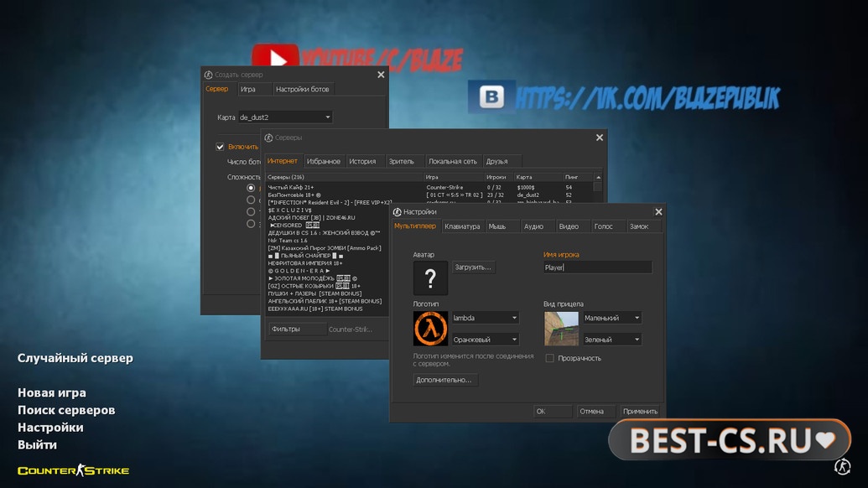Switch to the Локальная сеть tab

coord(452,162)
